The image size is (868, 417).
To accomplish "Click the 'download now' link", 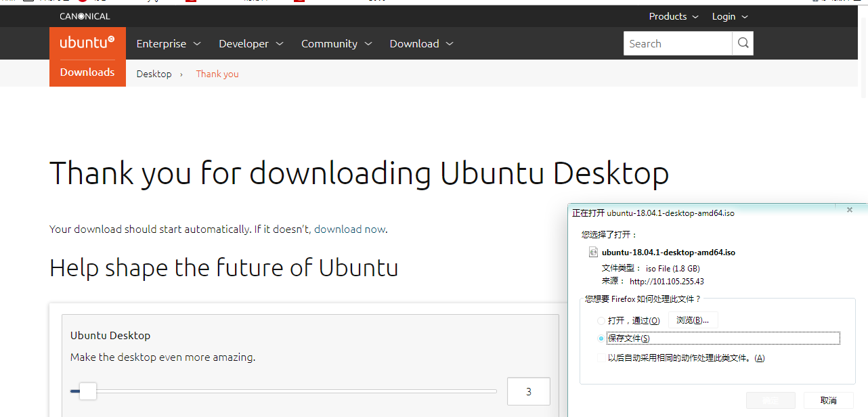I will pos(350,229).
